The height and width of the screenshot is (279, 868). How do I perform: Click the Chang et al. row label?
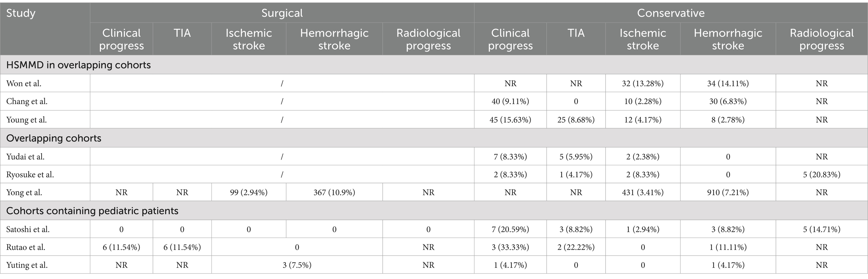[27, 101]
